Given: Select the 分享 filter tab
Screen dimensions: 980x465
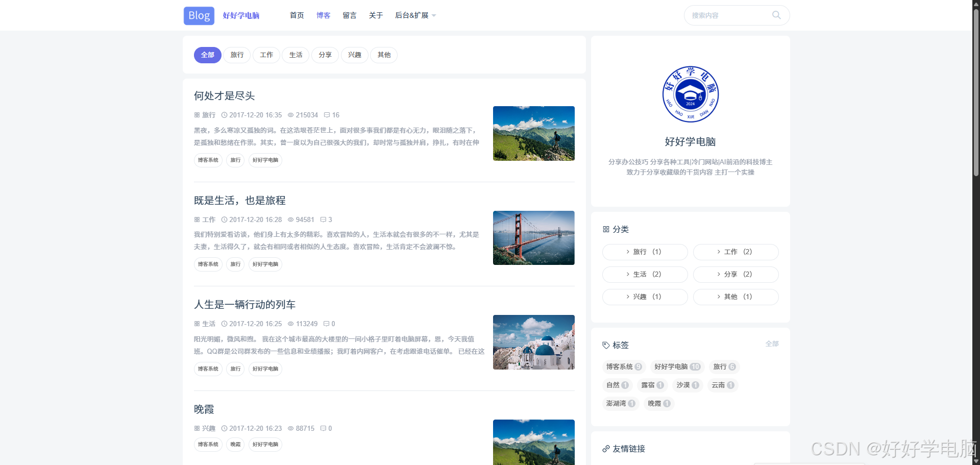Looking at the screenshot, I should 325,55.
